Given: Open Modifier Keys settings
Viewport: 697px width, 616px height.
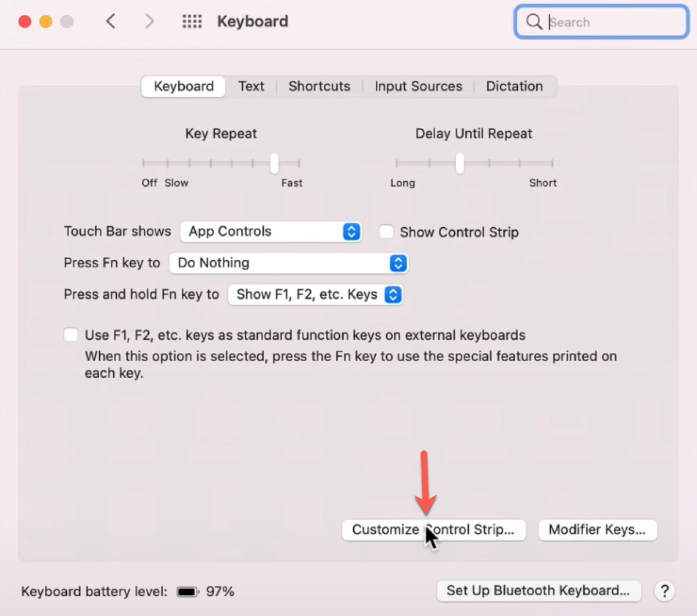Looking at the screenshot, I should click(x=598, y=530).
